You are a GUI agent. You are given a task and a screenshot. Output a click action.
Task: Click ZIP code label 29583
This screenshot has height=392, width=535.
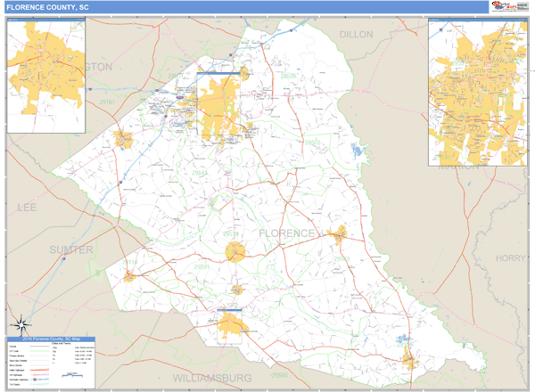click(342, 259)
